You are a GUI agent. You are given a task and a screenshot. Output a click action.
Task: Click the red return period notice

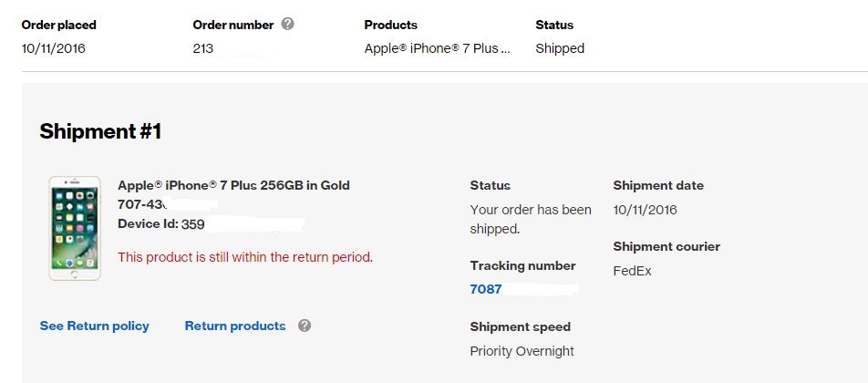point(245,257)
